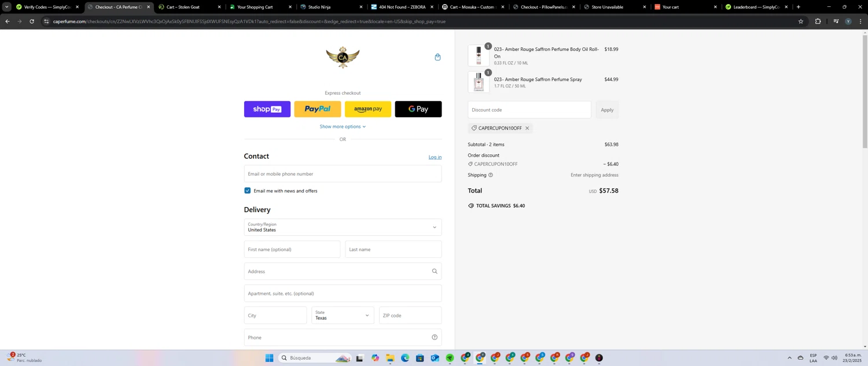Open Microsoft Store from taskbar

[420, 358]
